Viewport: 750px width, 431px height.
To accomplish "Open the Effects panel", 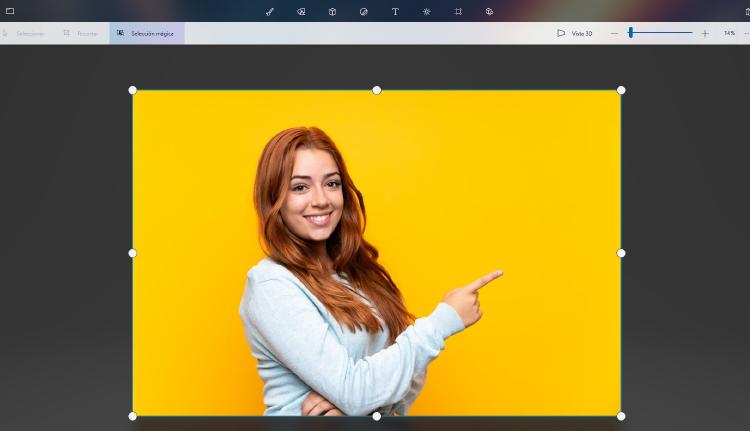I will [x=426, y=12].
